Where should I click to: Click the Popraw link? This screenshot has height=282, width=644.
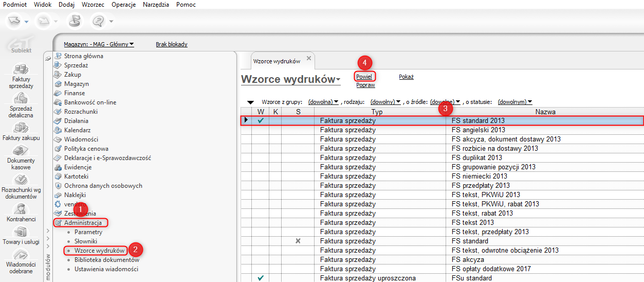365,85
